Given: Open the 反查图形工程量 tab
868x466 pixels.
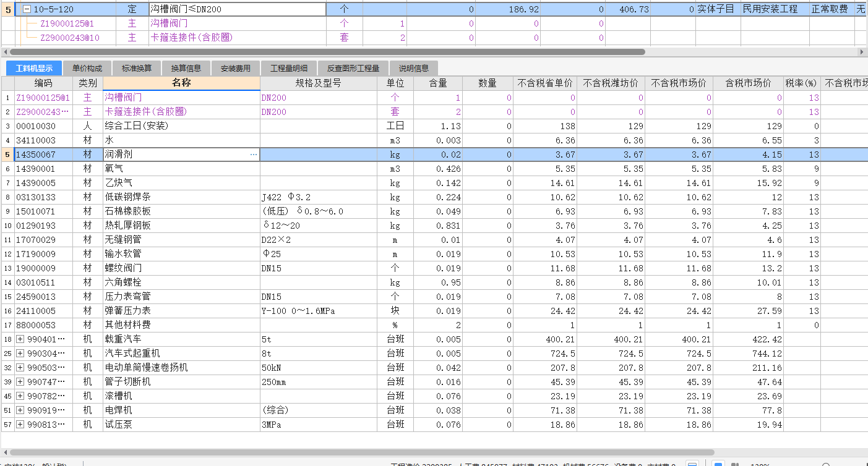Looking at the screenshot, I should tap(353, 68).
